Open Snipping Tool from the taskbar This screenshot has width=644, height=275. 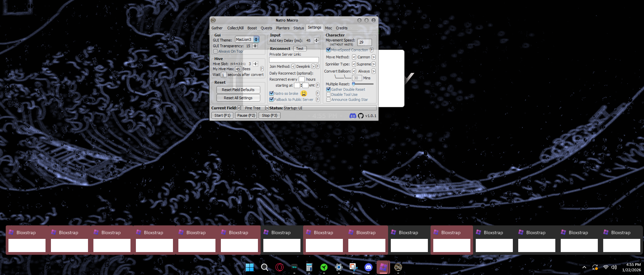coord(354,268)
